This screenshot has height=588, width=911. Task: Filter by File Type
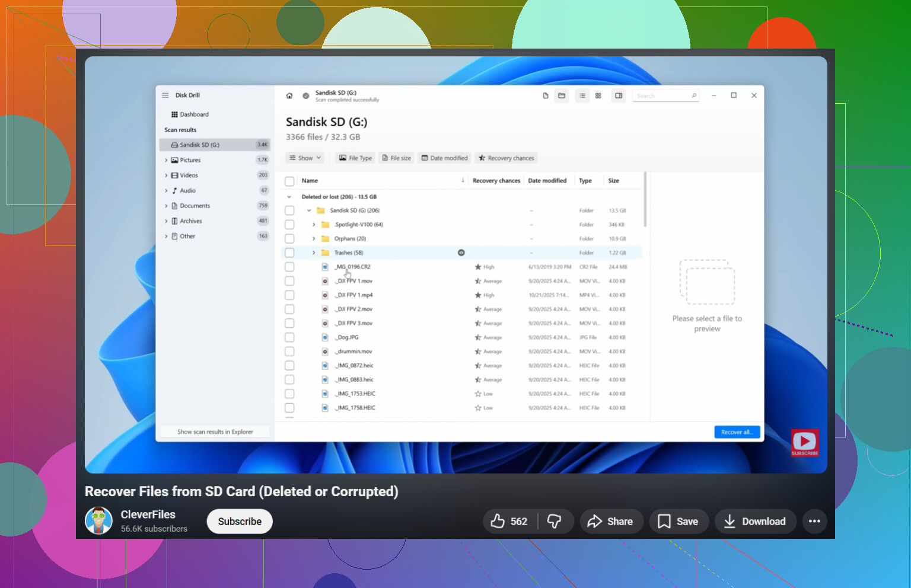[355, 158]
